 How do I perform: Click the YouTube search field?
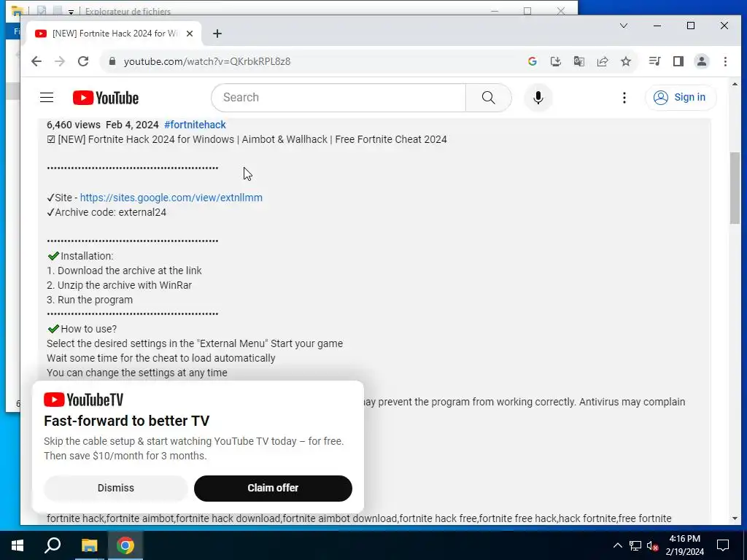click(338, 98)
